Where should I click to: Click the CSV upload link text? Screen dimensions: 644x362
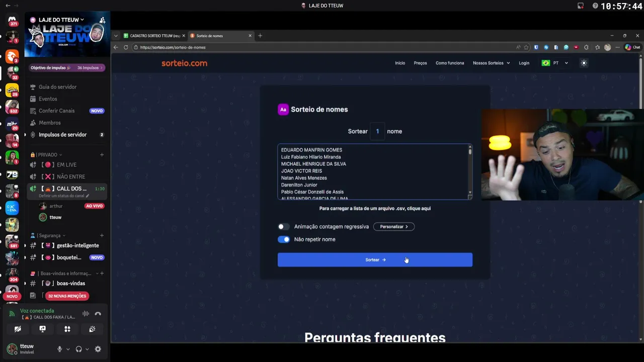click(375, 208)
